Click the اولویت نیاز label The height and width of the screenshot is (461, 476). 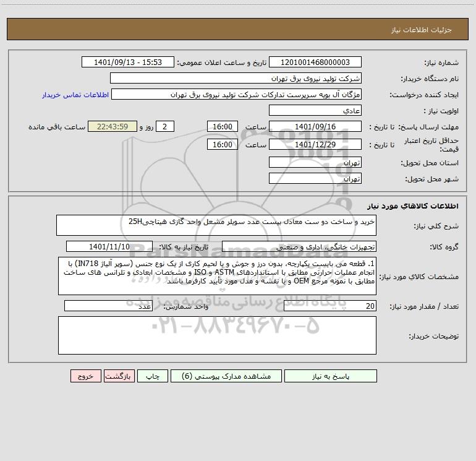(x=441, y=111)
